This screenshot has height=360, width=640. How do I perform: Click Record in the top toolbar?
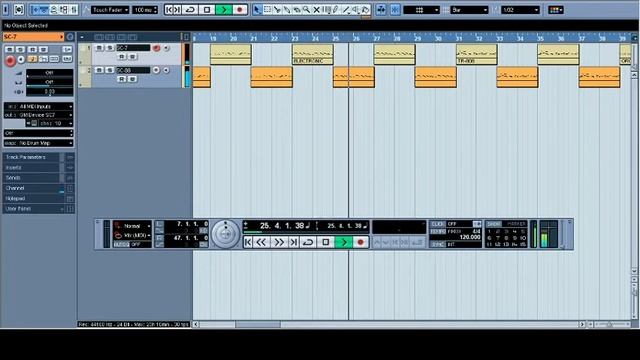[x=240, y=9]
